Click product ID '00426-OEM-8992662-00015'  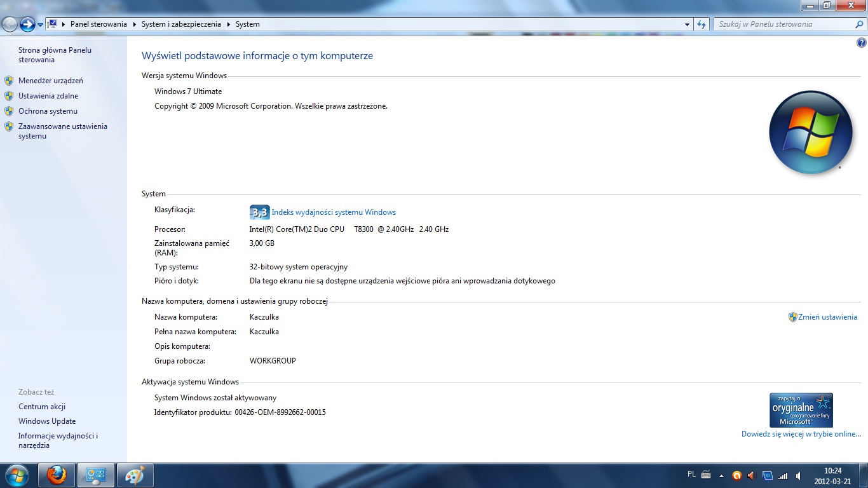(x=280, y=412)
